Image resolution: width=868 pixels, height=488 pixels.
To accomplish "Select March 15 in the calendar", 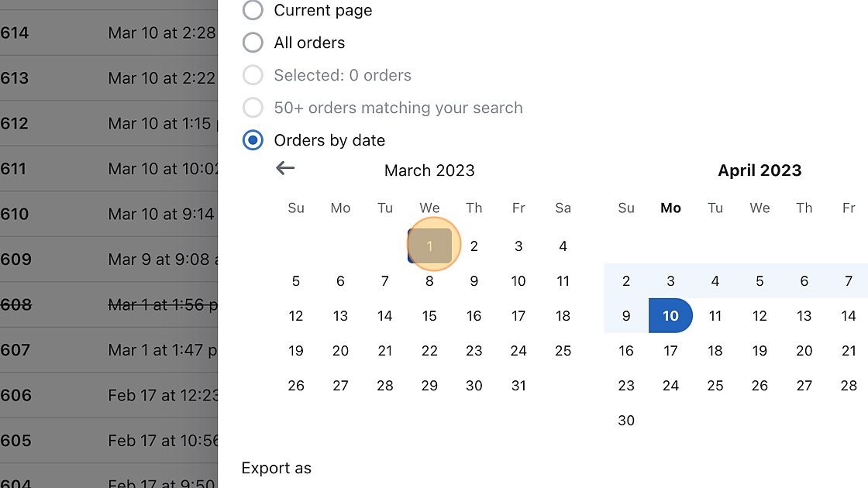I will pyautogui.click(x=429, y=316).
